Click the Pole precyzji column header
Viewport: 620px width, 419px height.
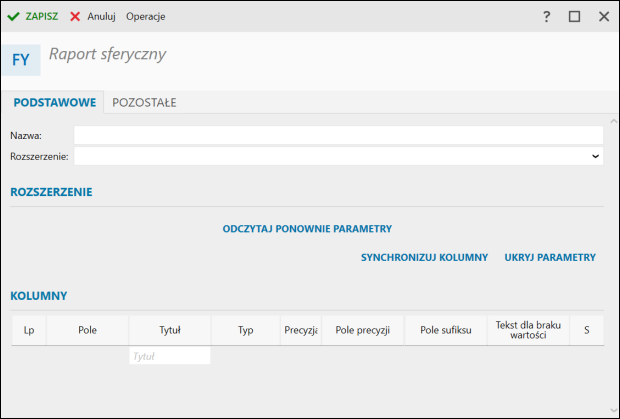coord(363,330)
